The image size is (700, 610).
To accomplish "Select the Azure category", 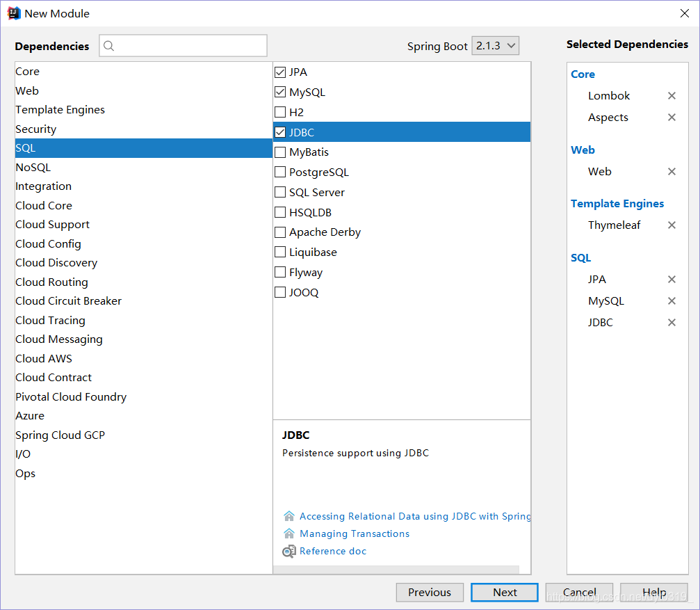I will click(x=143, y=416).
